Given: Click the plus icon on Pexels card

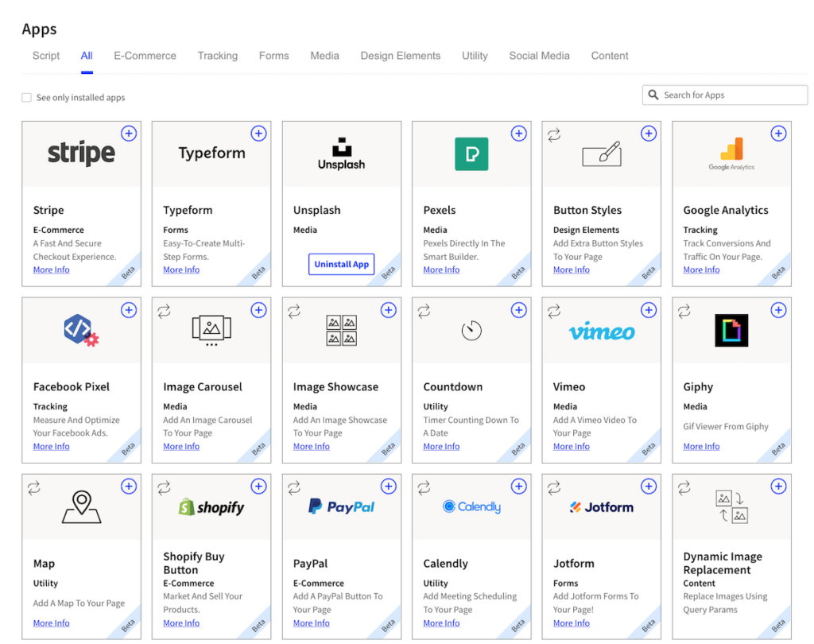Looking at the screenshot, I should (x=518, y=134).
